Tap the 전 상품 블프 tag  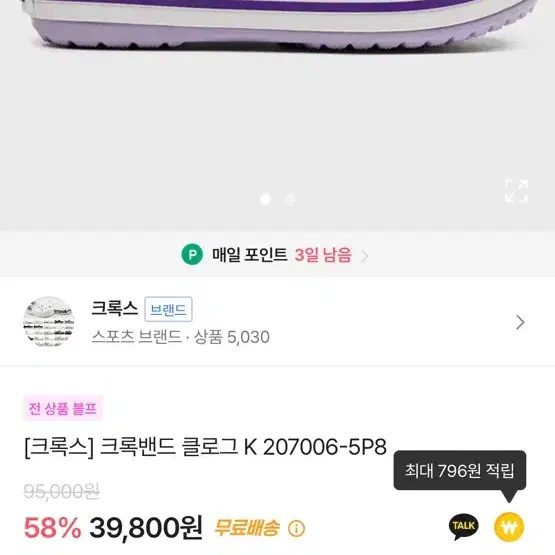click(63, 408)
